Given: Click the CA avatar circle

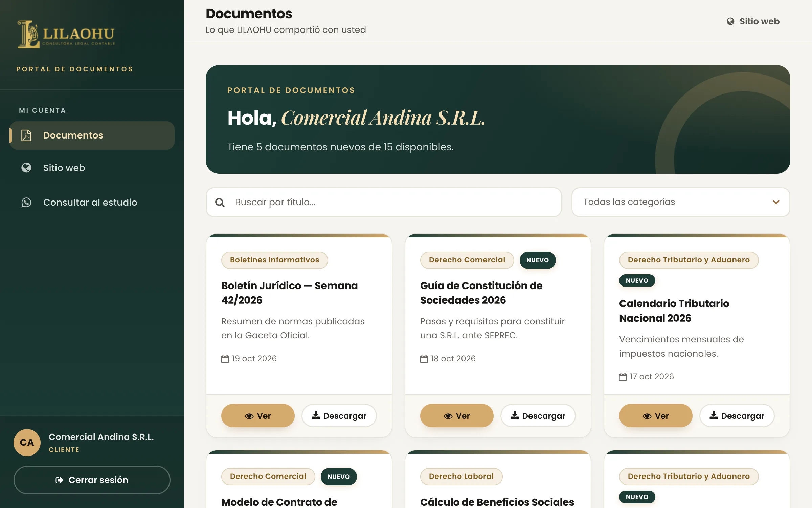Looking at the screenshot, I should [27, 443].
